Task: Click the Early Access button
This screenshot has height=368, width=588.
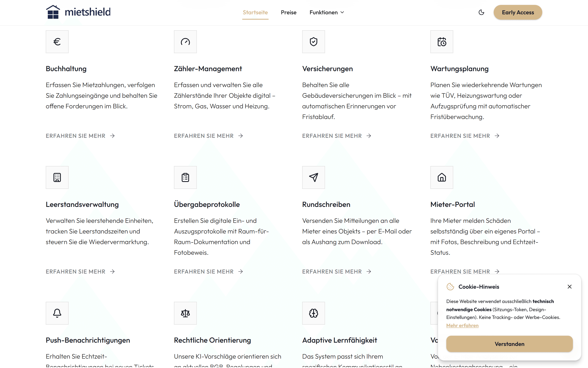Action: click(518, 12)
